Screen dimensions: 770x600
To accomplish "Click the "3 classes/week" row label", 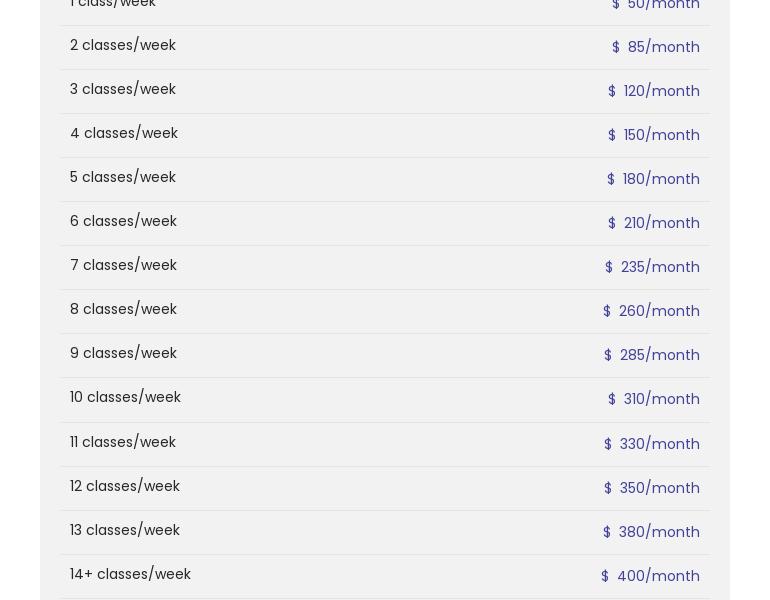I will pos(123,90).
